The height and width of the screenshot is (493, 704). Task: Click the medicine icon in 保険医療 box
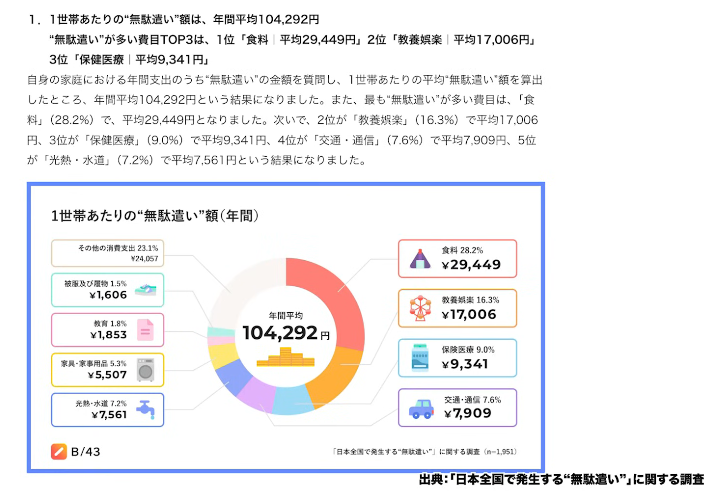click(x=420, y=358)
